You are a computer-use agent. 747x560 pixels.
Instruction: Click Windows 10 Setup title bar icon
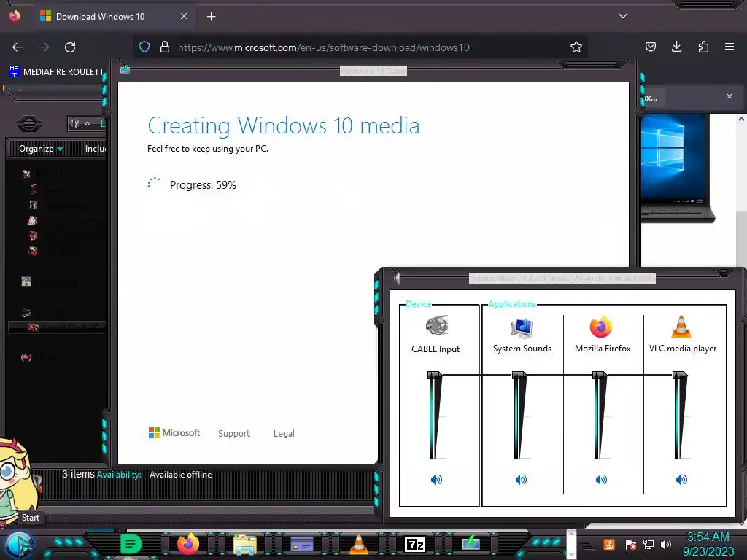point(125,70)
